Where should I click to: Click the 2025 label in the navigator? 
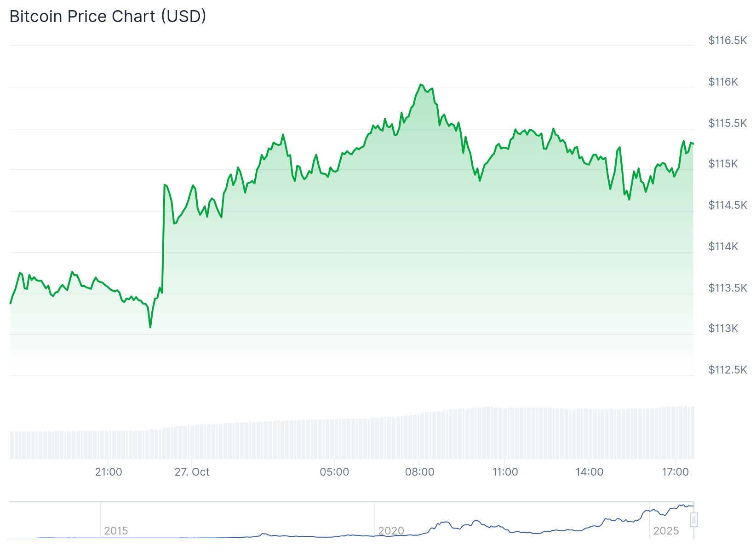pos(666,531)
